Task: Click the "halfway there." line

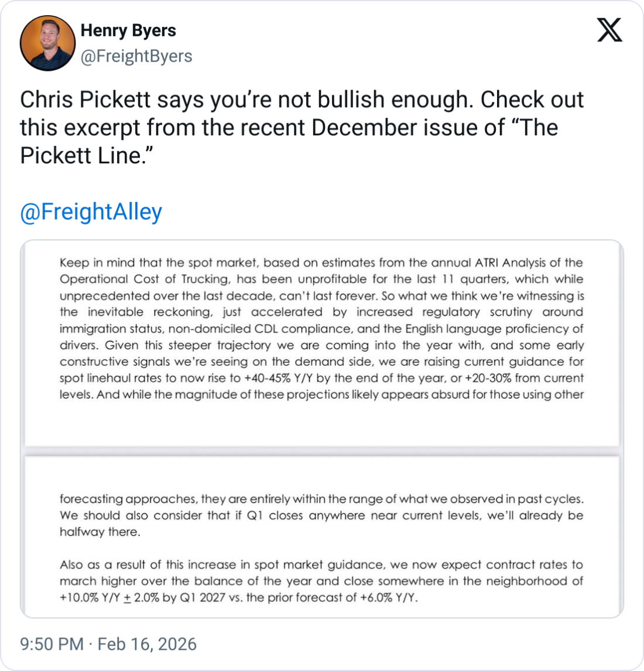Action: (x=100, y=532)
